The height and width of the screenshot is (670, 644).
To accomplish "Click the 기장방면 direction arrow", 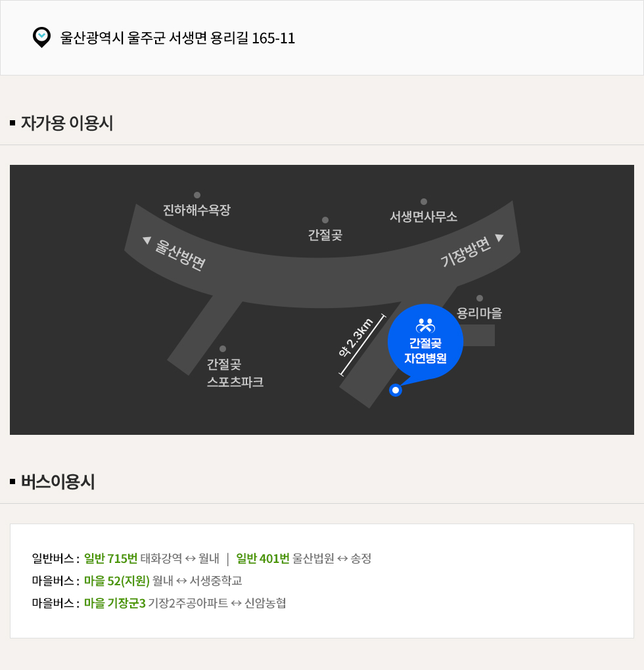I will (x=499, y=238).
